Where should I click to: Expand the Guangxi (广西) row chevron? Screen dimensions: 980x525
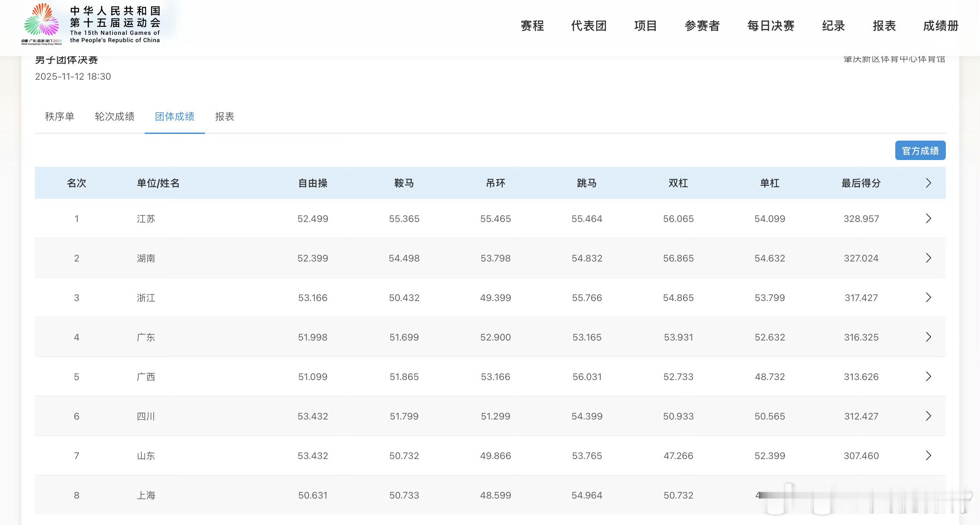pyautogui.click(x=928, y=377)
